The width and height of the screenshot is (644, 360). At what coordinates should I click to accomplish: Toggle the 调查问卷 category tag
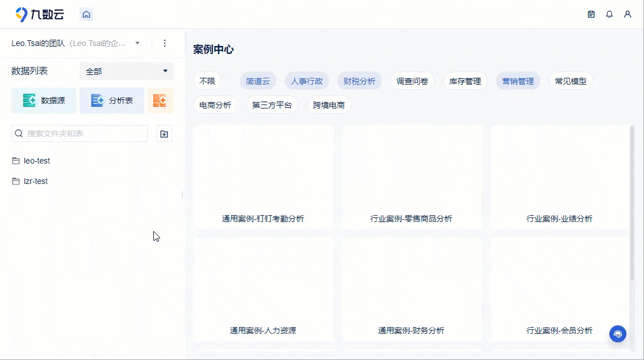pyautogui.click(x=412, y=81)
